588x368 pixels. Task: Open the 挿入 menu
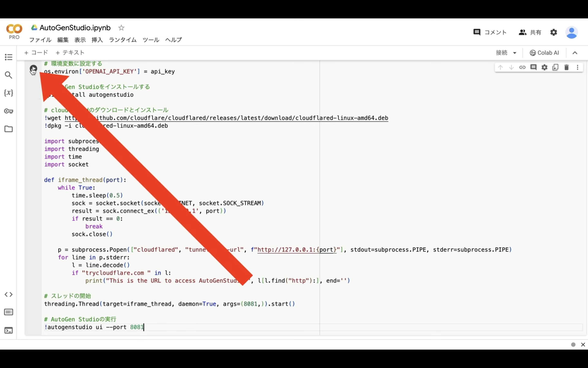click(97, 40)
